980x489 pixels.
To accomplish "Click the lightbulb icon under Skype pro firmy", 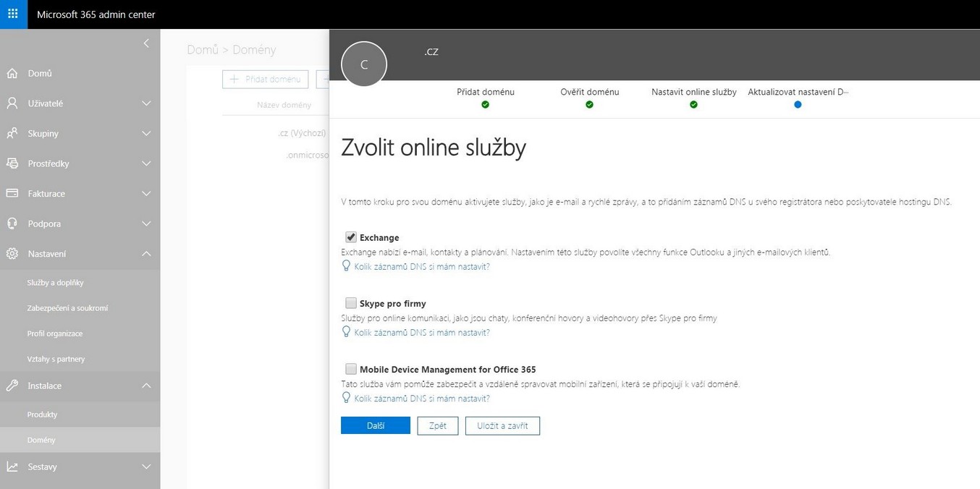I will [x=346, y=332].
